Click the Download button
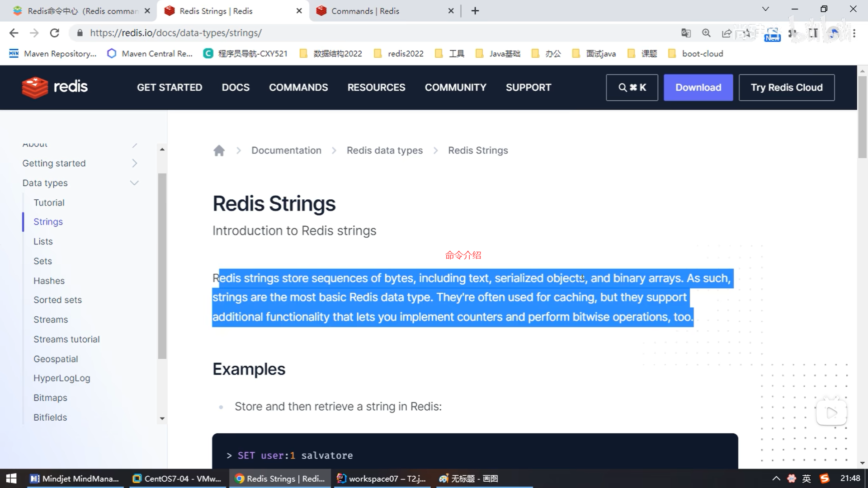The width and height of the screenshot is (868, 488). coord(698,88)
